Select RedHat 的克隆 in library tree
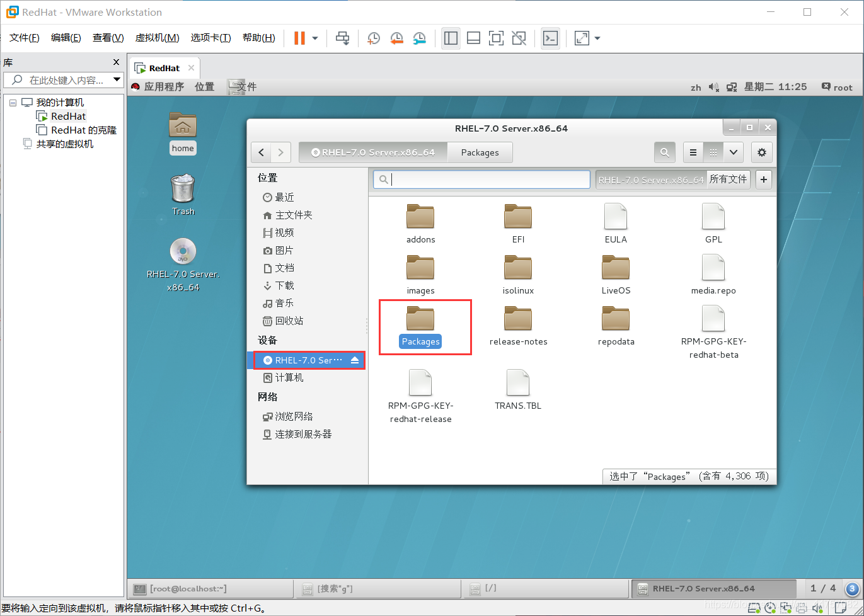The width and height of the screenshot is (864, 616). point(84,130)
